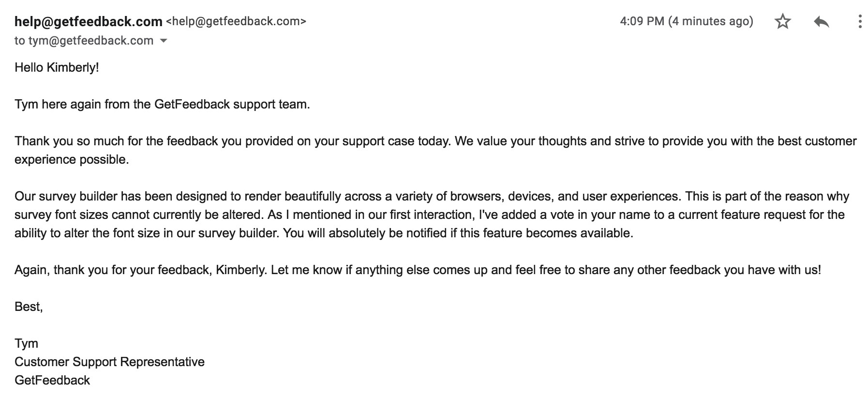Click the 'Tym' signature name
The width and height of the screenshot is (868, 401).
pyautogui.click(x=26, y=343)
